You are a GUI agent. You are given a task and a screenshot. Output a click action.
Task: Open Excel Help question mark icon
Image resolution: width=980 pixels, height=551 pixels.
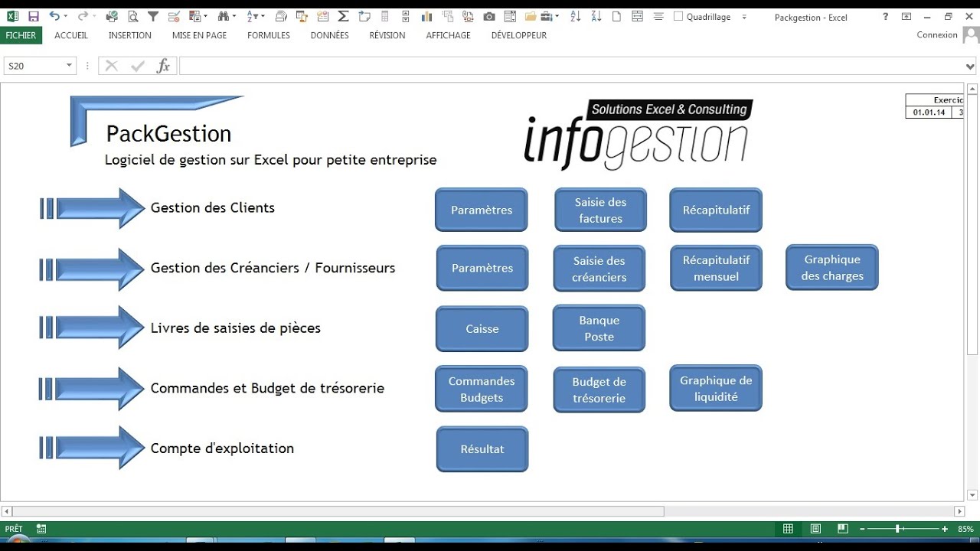[x=886, y=17]
